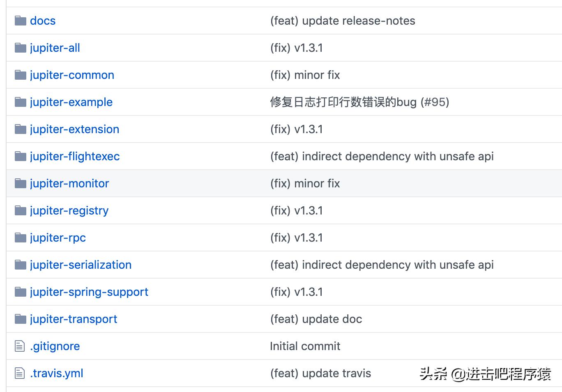This screenshot has width=562, height=392.
Task: Open "(feat) update travis" commit message
Action: 320,373
